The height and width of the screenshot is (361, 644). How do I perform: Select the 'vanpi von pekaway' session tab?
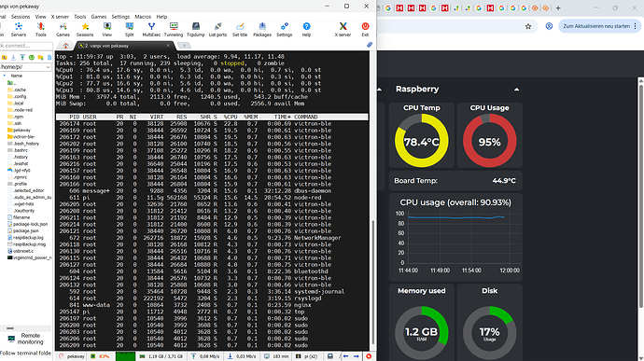point(124,46)
